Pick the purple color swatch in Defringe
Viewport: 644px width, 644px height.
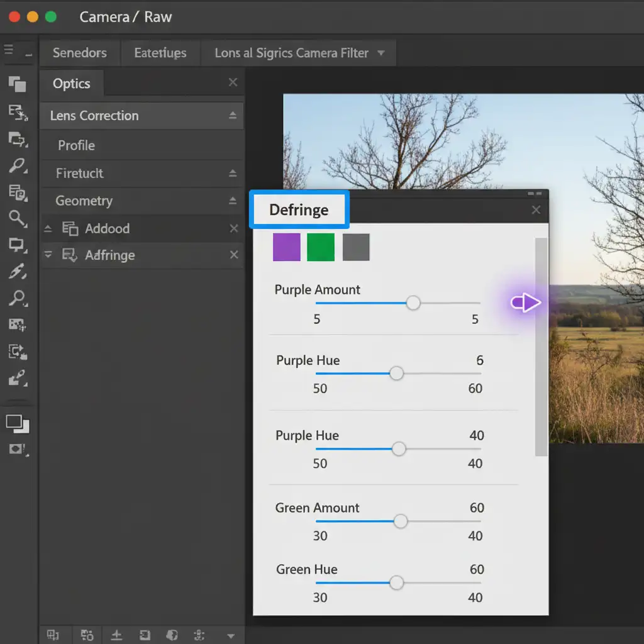click(x=287, y=247)
